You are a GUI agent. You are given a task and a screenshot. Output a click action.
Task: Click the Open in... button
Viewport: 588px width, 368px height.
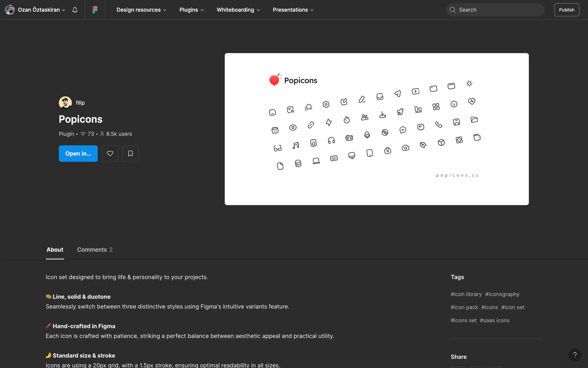click(78, 154)
